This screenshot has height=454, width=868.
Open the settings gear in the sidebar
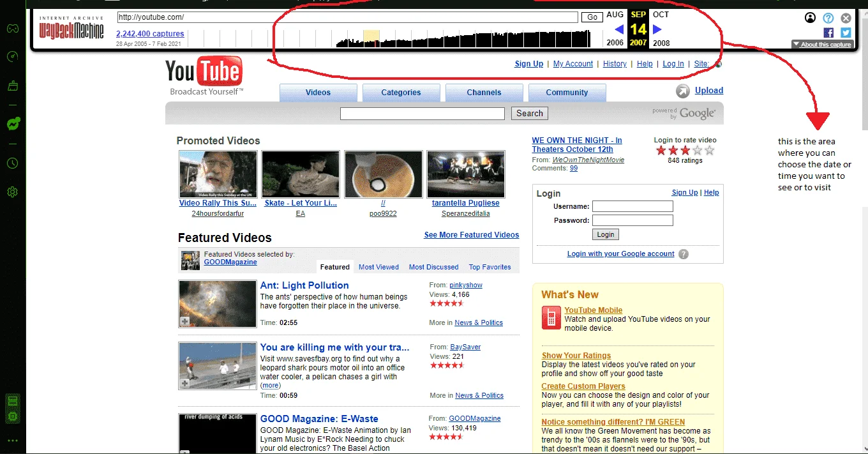click(x=12, y=192)
